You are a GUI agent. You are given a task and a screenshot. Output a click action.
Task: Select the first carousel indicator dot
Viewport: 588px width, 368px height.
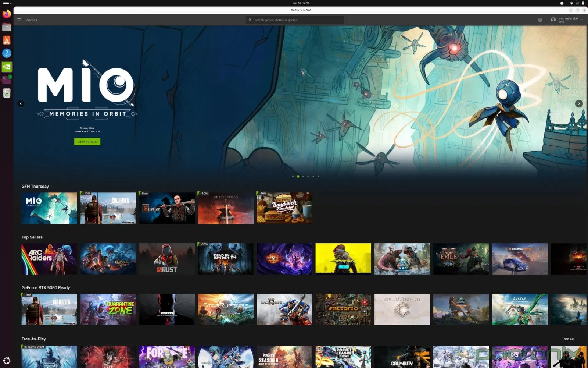293,176
